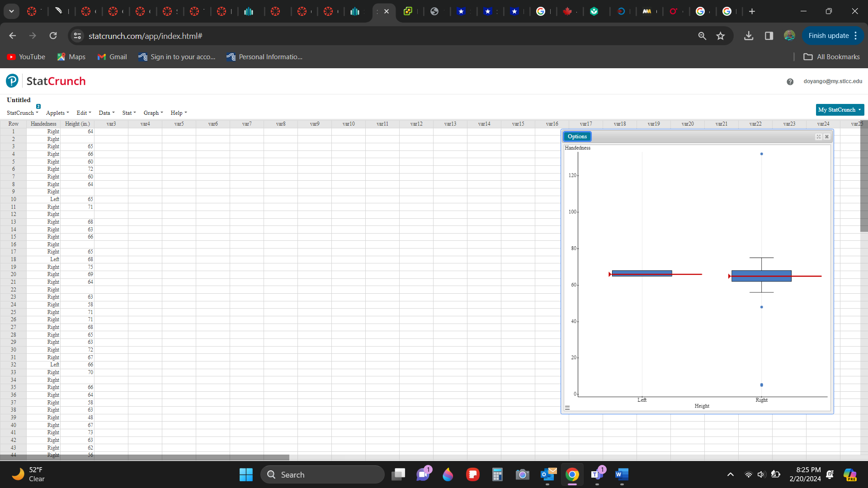The image size is (868, 488).
Task: Click the Options button on boxplot
Action: coord(577,136)
